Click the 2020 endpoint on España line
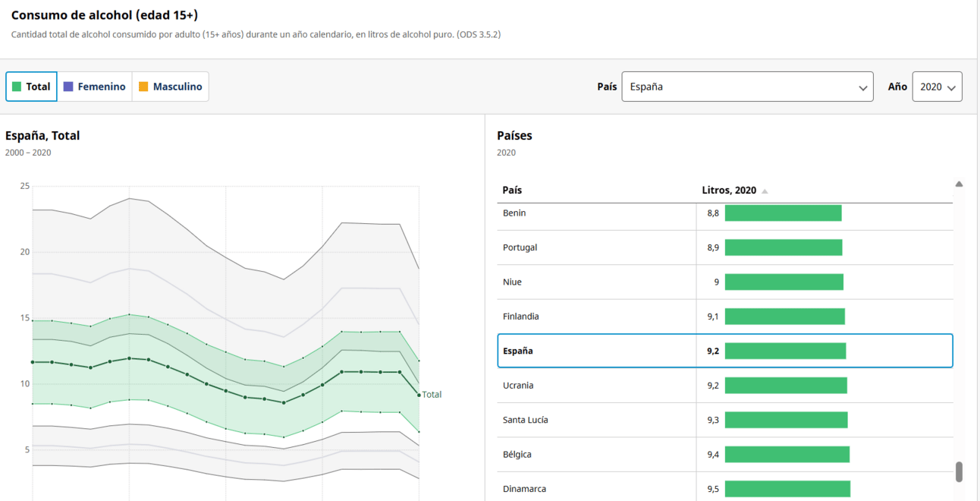This screenshot has height=501, width=980. point(419,395)
